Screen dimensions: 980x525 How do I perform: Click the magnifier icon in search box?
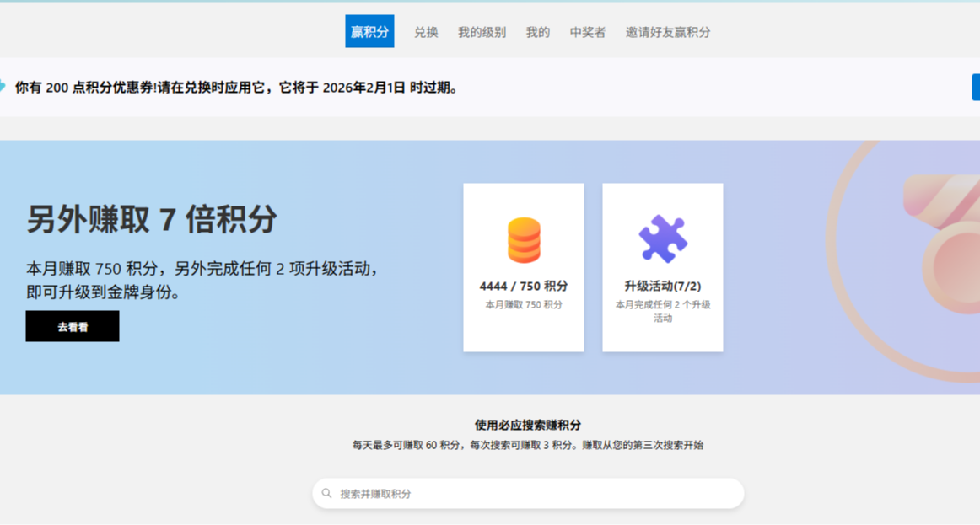click(x=326, y=494)
